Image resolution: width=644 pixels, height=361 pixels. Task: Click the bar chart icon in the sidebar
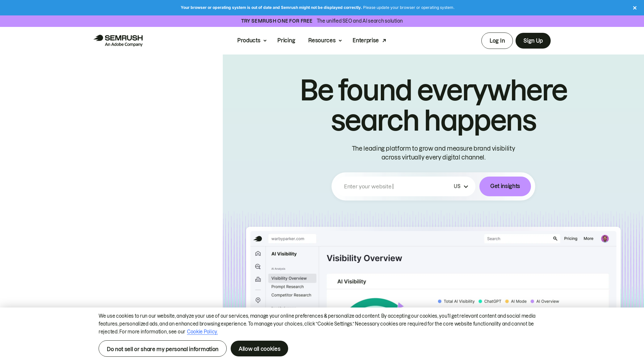[x=258, y=279]
